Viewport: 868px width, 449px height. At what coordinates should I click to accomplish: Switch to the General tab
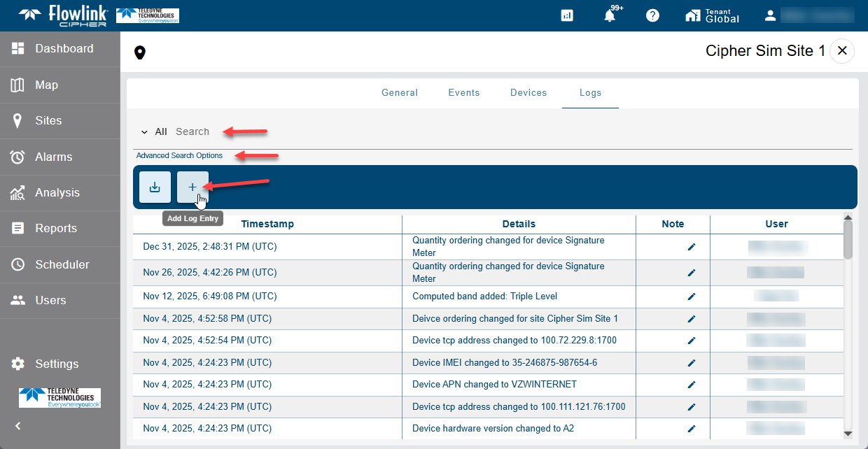[x=400, y=92]
